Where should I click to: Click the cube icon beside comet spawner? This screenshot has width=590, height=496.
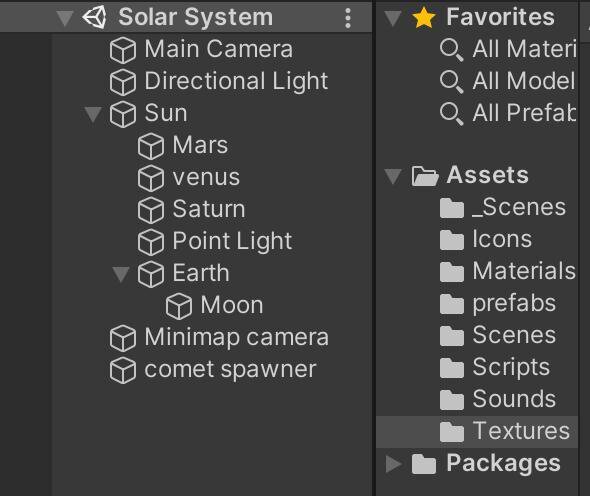pyautogui.click(x=123, y=370)
